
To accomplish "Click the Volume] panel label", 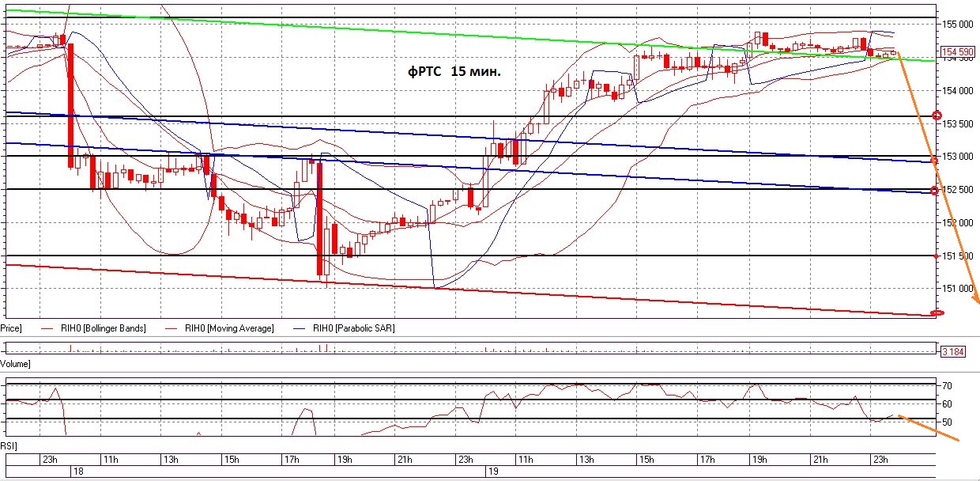I will pyautogui.click(x=15, y=364).
